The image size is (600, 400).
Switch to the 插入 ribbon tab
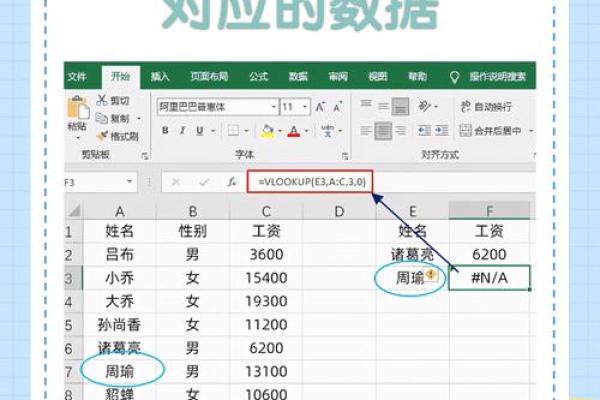click(160, 77)
